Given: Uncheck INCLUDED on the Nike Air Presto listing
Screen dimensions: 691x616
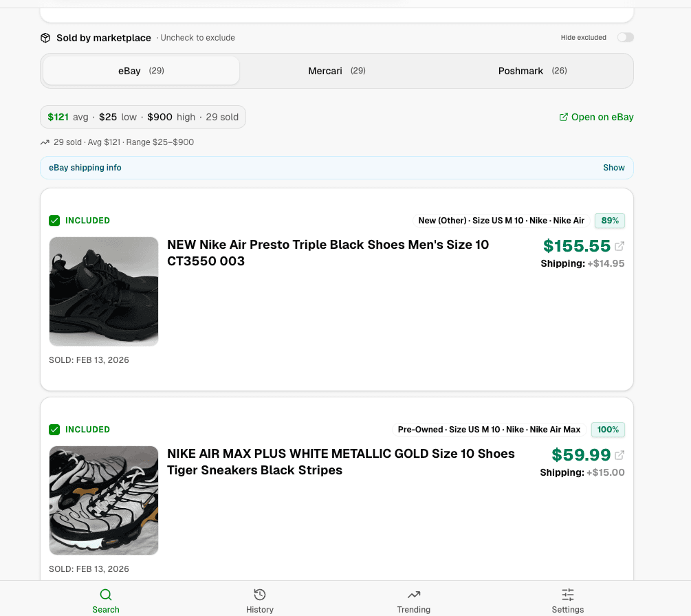Looking at the screenshot, I should 54,221.
